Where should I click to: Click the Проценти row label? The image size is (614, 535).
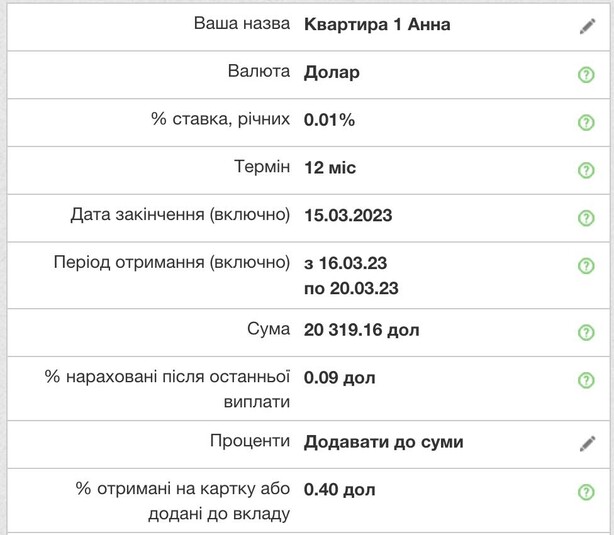point(250,442)
